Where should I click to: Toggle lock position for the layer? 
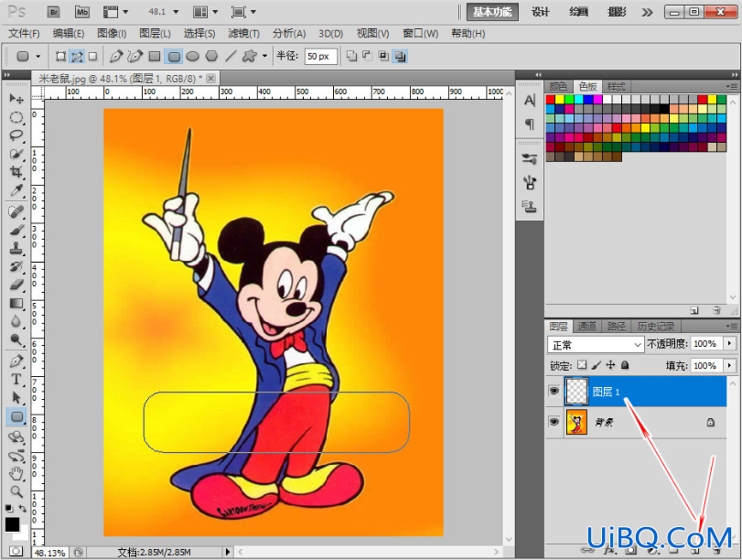(610, 365)
